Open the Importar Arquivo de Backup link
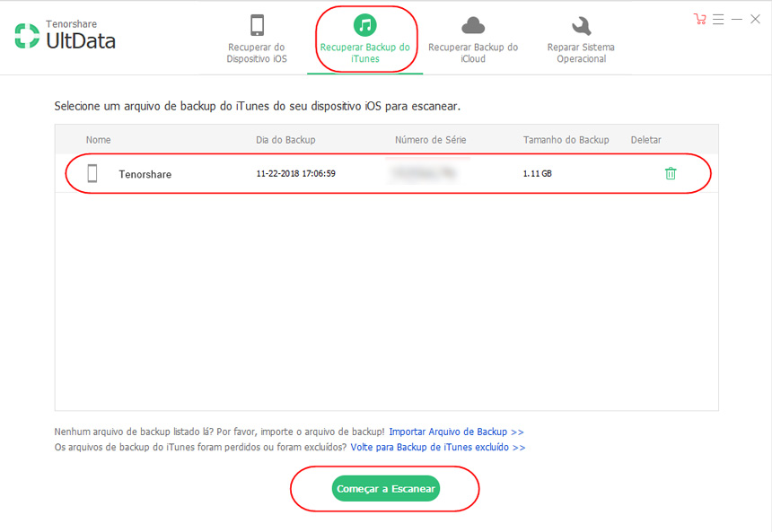772x532 pixels. [456, 432]
